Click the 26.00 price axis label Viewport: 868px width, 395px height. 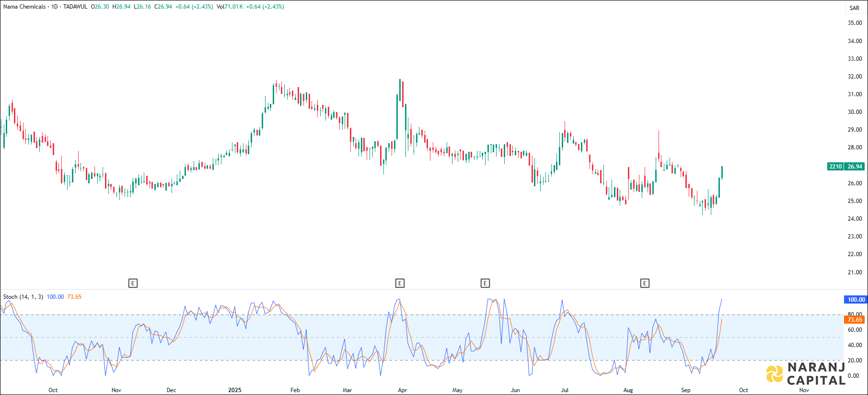[855, 183]
